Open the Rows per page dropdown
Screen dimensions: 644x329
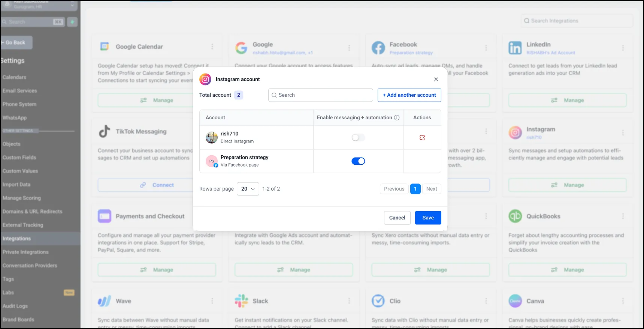click(x=248, y=189)
